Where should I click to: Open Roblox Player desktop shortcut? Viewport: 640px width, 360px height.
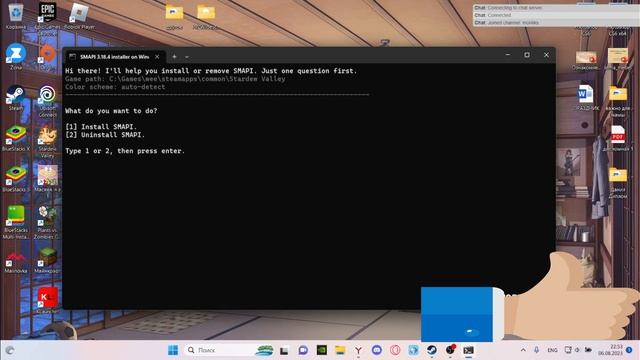tap(79, 16)
